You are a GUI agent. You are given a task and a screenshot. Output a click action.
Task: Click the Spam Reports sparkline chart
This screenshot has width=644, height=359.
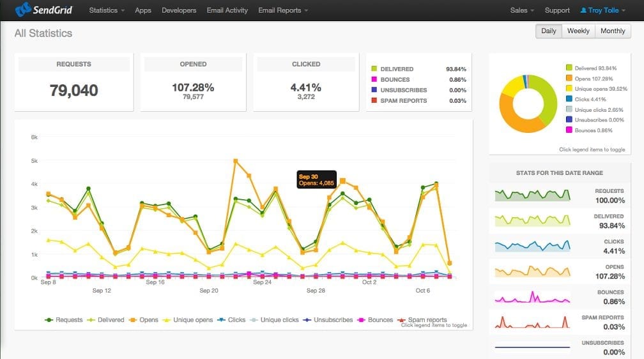point(532,321)
